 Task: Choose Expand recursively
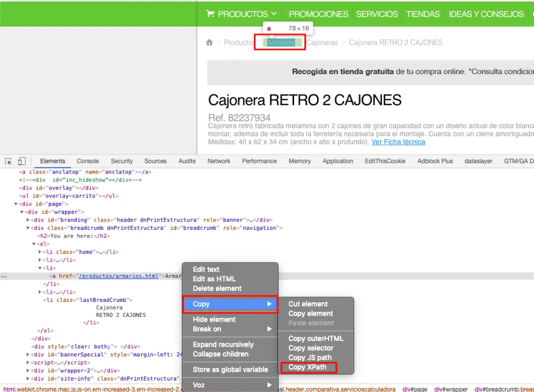pos(230,345)
